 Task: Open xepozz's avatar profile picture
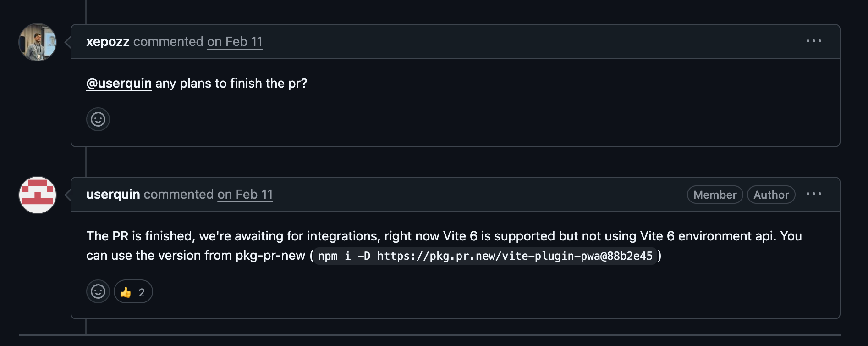[38, 42]
